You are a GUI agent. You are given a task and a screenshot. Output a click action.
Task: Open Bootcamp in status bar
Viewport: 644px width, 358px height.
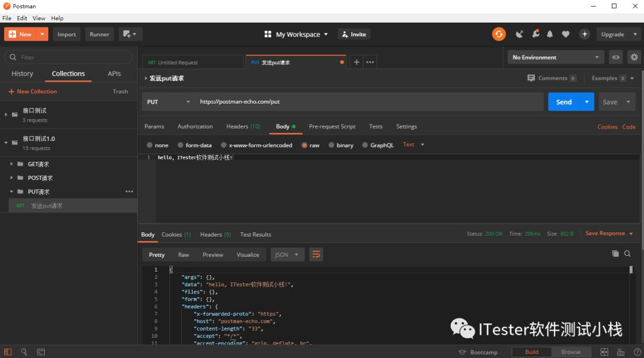(478, 352)
